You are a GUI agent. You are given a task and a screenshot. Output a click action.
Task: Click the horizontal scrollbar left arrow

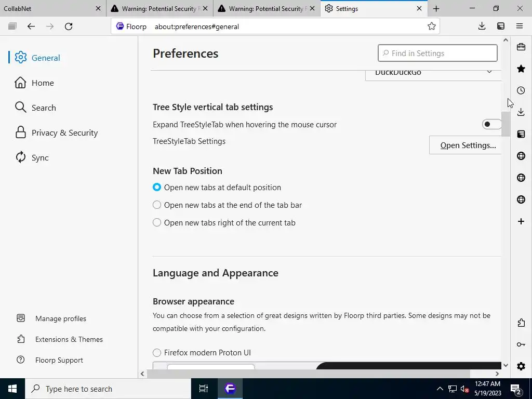tap(142, 374)
